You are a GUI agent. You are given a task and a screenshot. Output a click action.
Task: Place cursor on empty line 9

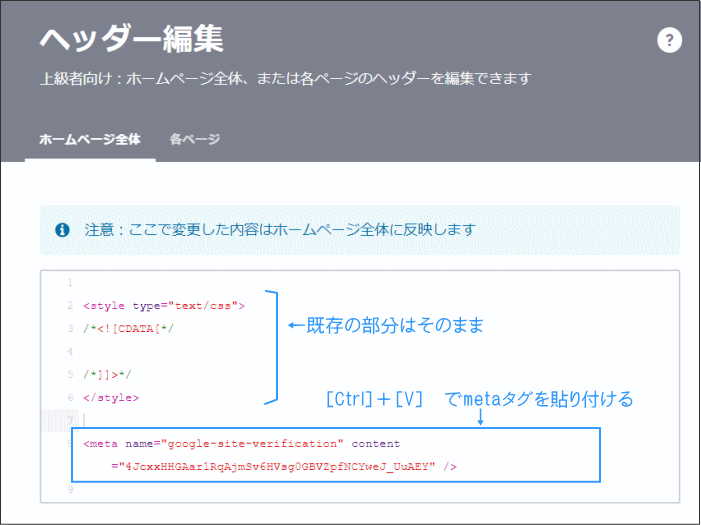pyautogui.click(x=300, y=490)
